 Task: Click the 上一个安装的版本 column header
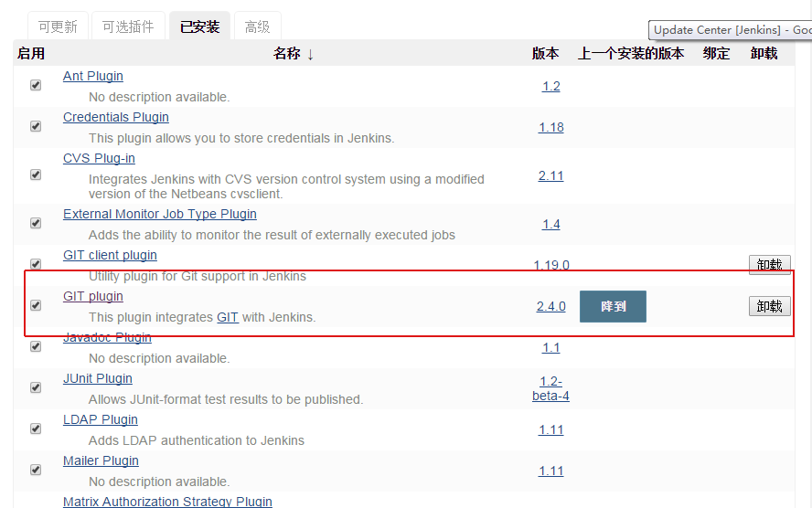pos(631,53)
